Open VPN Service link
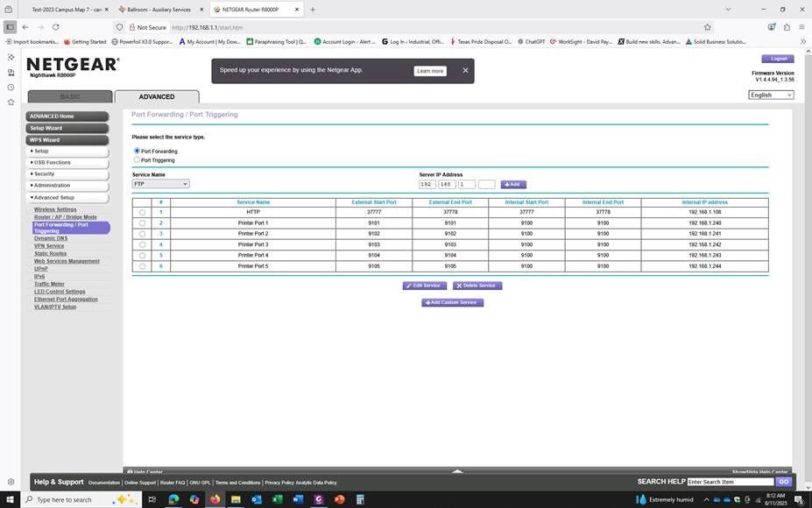The height and width of the screenshot is (508, 812). (49, 246)
